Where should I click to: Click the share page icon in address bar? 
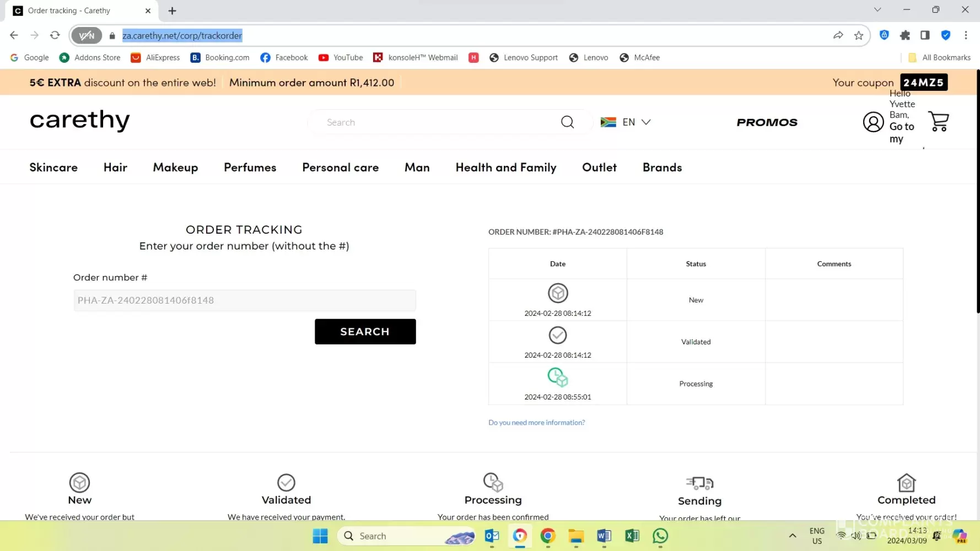(838, 36)
